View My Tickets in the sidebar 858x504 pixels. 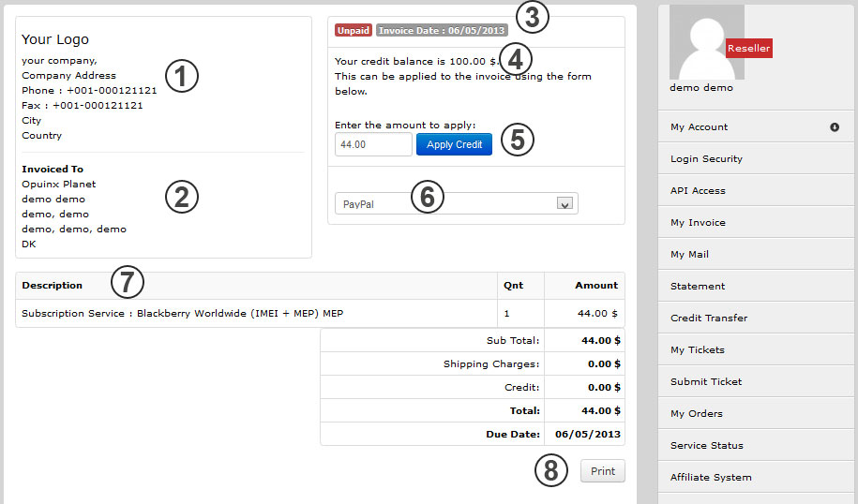click(698, 350)
